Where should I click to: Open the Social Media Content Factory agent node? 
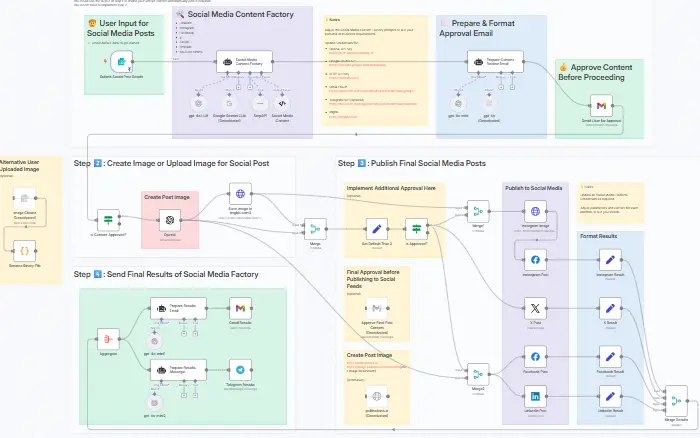point(244,62)
